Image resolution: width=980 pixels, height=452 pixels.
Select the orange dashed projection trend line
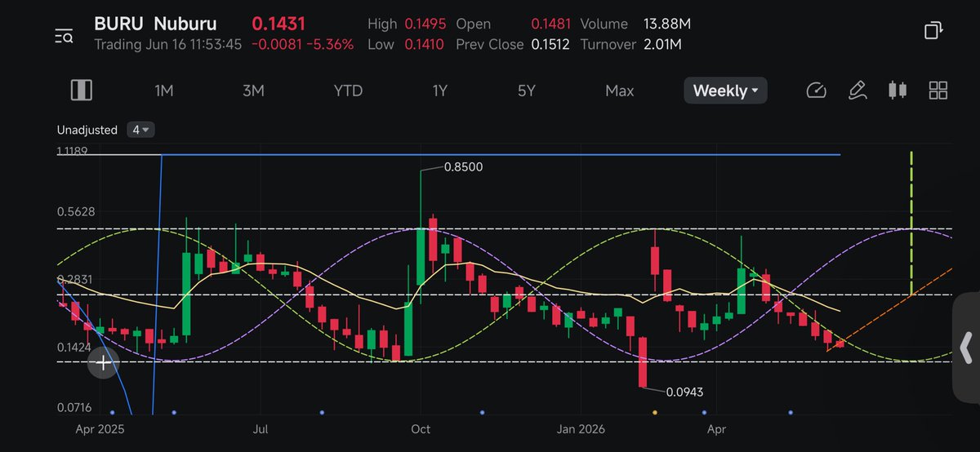[890, 309]
